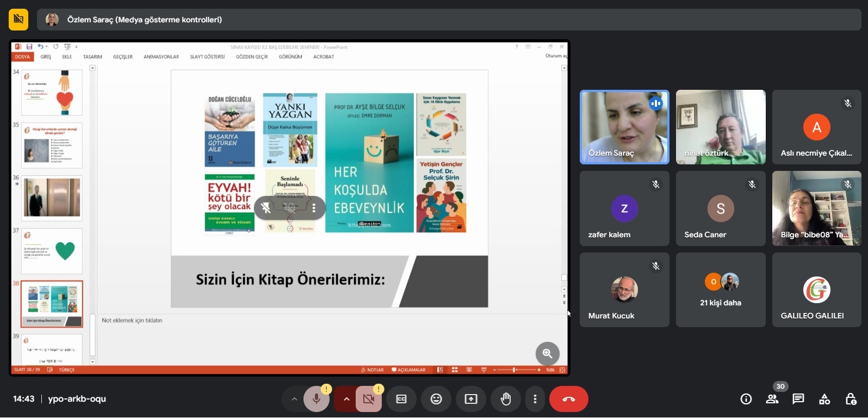Viewport: 868px width, 418px height.
Task: Switch to slide sorter view in PowerPoint
Action: click(x=455, y=370)
